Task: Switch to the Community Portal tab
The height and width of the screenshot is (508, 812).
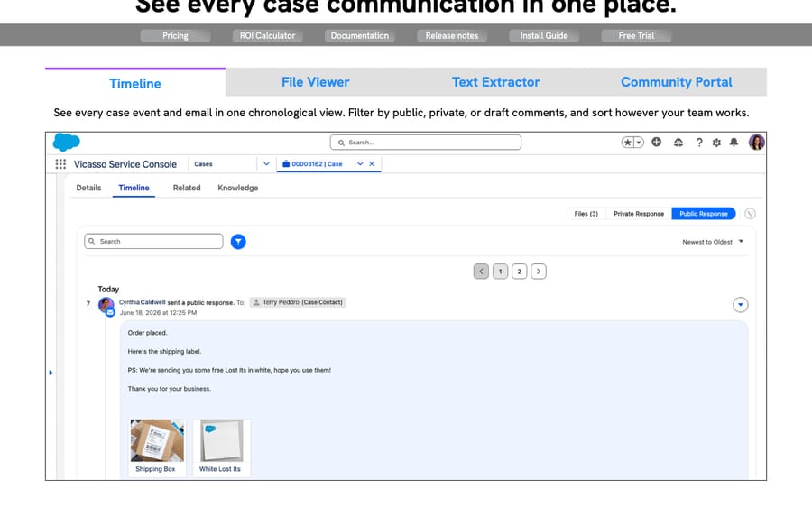Action: tap(677, 82)
